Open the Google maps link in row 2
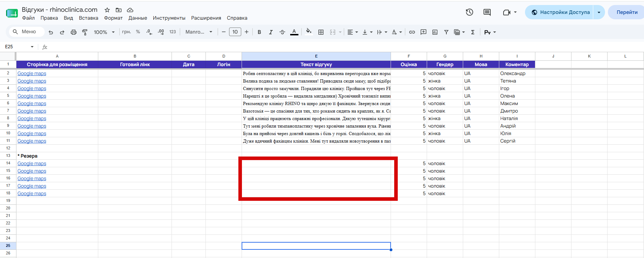 click(x=32, y=73)
